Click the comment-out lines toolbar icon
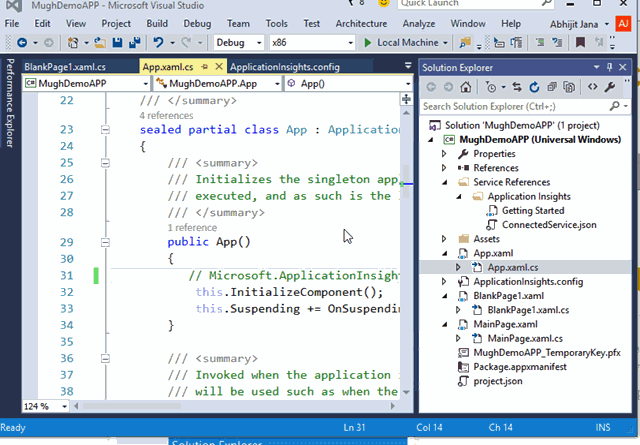 pos(540,42)
